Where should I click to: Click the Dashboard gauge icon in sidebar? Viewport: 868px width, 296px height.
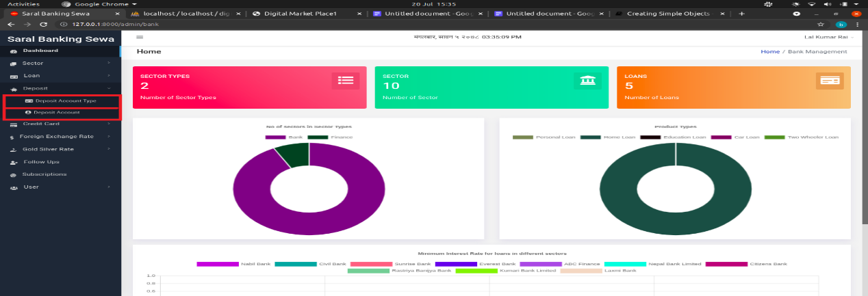13,51
